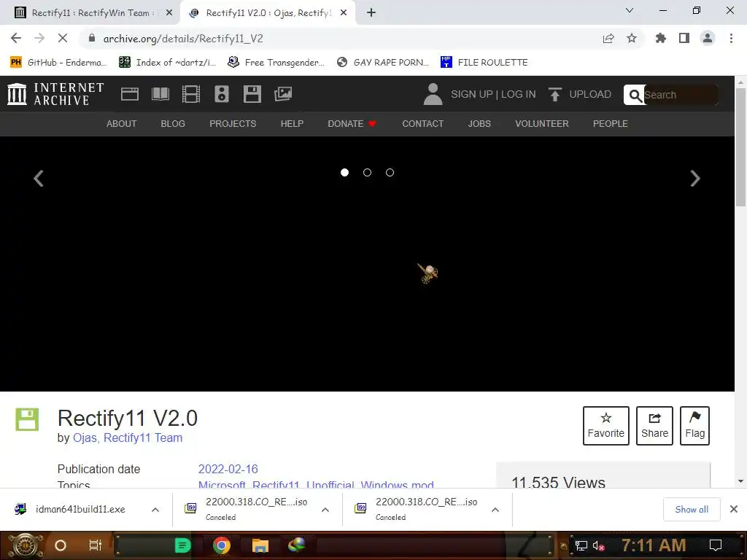Stop page loading with the X button
This screenshot has height=560, width=747.
coord(63,38)
